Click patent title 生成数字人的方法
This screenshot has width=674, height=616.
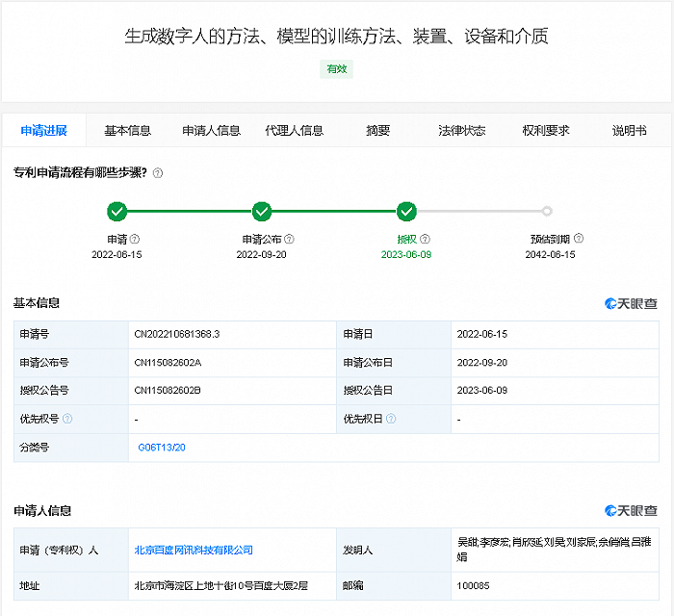pos(337,37)
